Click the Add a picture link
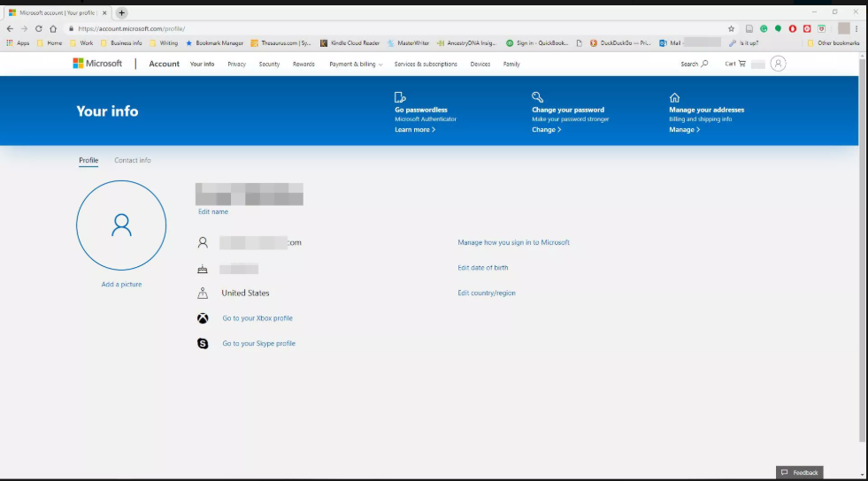868x481 pixels. (x=121, y=284)
